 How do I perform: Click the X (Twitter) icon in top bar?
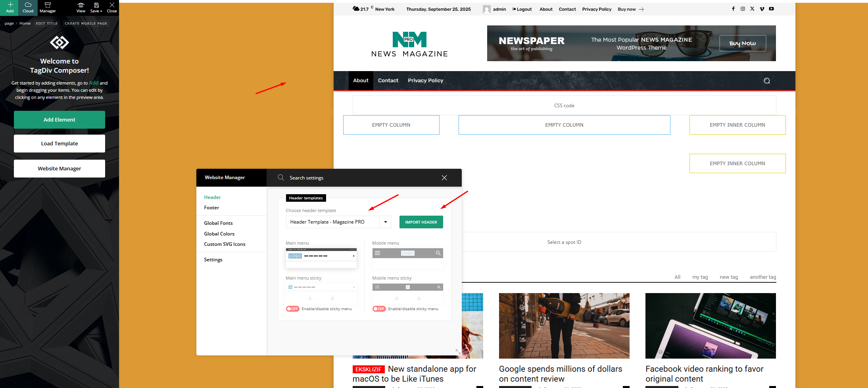tap(752, 9)
